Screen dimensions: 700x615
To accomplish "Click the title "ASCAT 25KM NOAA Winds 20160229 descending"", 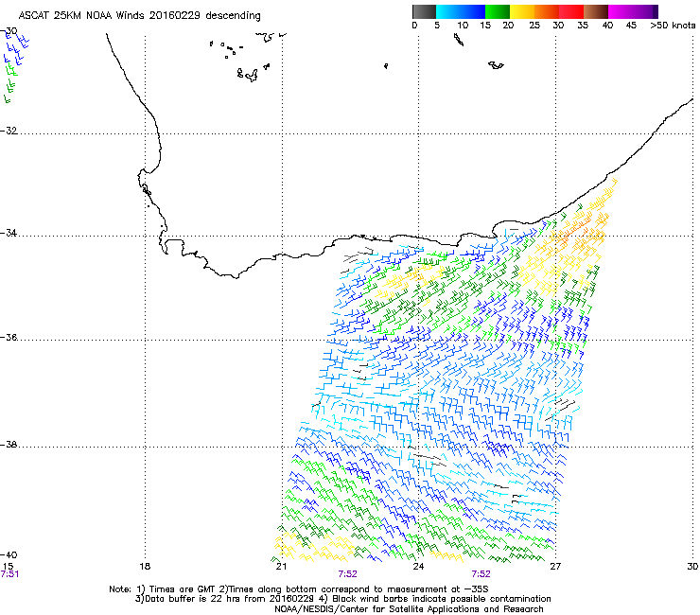I will point(139,16).
